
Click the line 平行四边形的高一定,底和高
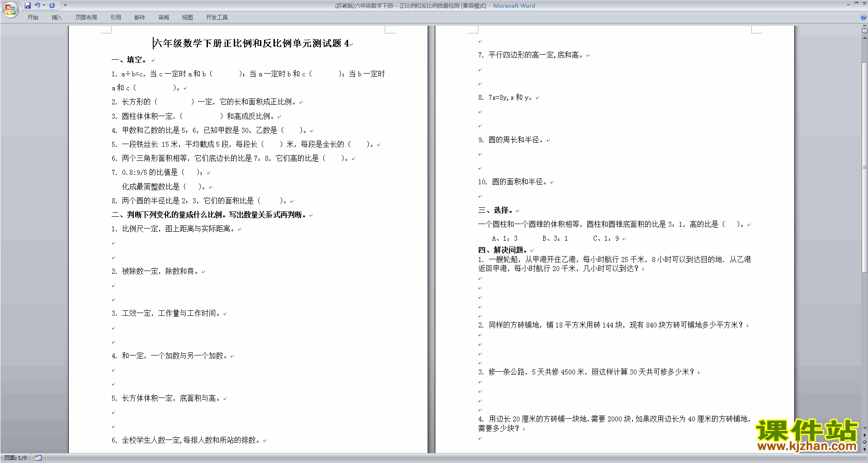(x=531, y=55)
